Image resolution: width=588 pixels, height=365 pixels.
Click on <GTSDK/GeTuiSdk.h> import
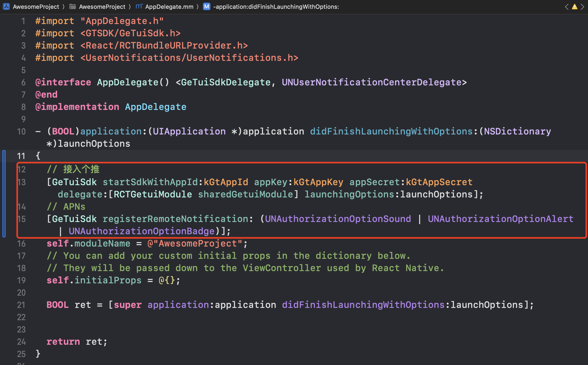[131, 33]
